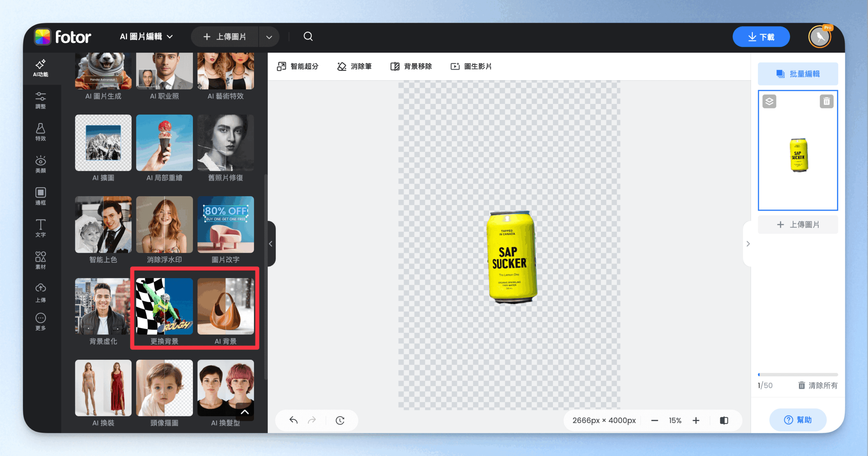
Task: Open the 美顏 beauty tools icon
Action: 40,164
